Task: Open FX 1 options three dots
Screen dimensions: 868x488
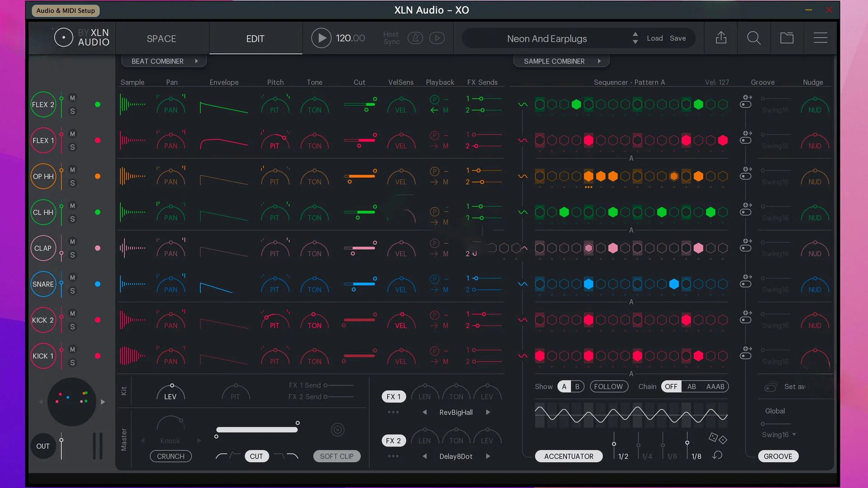Action: [393, 412]
